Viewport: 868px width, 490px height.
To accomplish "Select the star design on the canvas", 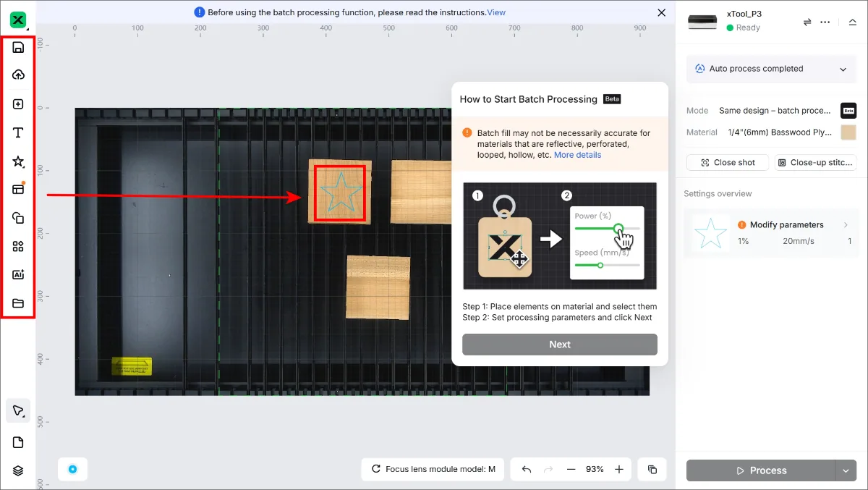I will pos(340,194).
